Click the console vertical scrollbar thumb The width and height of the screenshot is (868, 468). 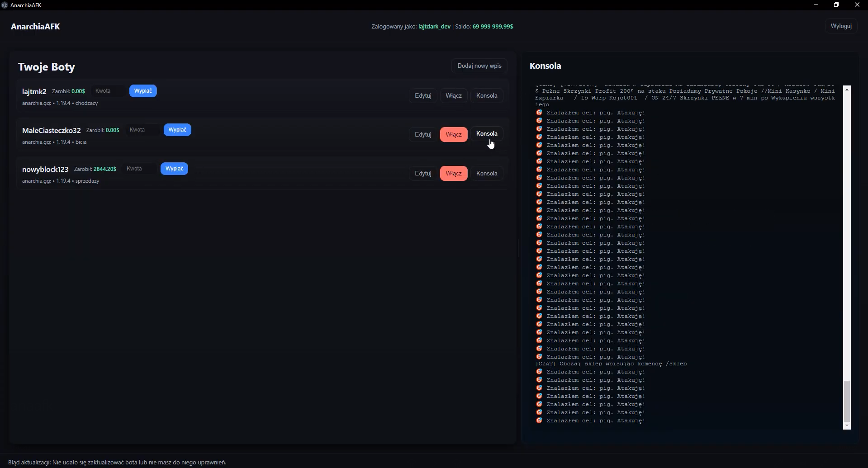tap(847, 401)
